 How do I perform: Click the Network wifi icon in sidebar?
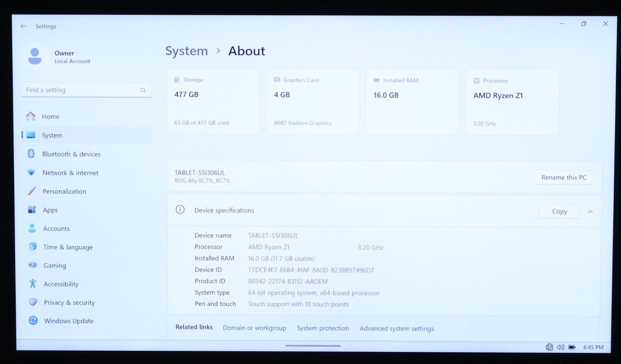(x=31, y=172)
